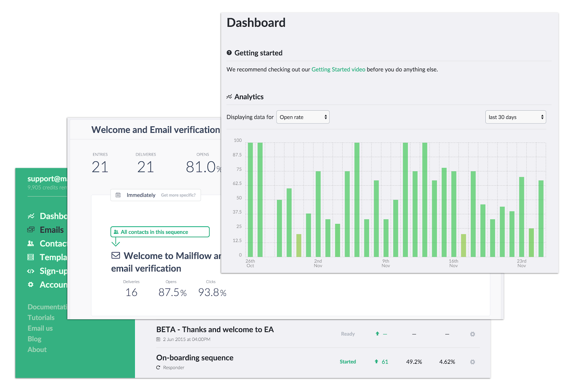Open the About link in sidebar
The height and width of the screenshot is (392, 571).
pos(37,350)
